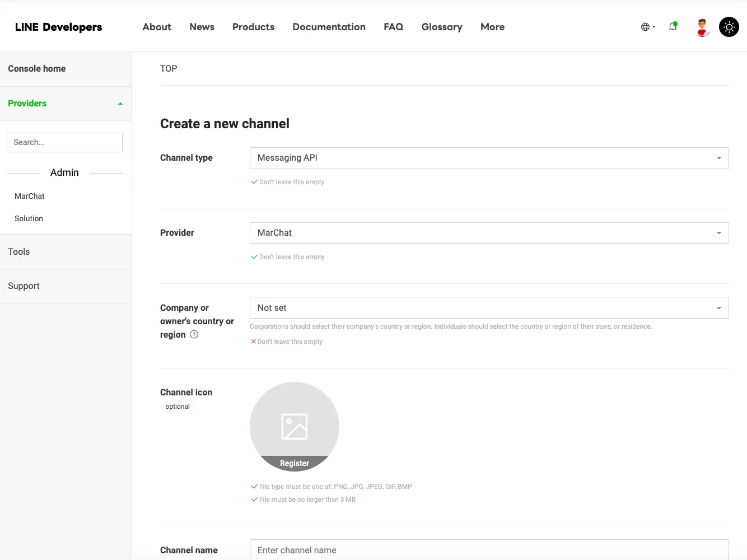The image size is (747, 560).
Task: Open the country or region dropdown
Action: coord(489,308)
